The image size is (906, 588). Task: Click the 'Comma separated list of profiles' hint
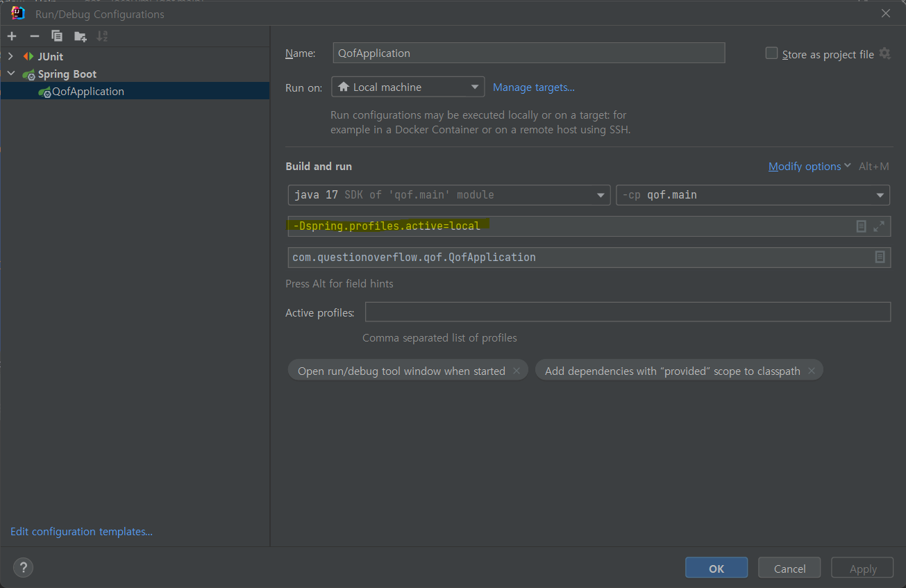439,338
